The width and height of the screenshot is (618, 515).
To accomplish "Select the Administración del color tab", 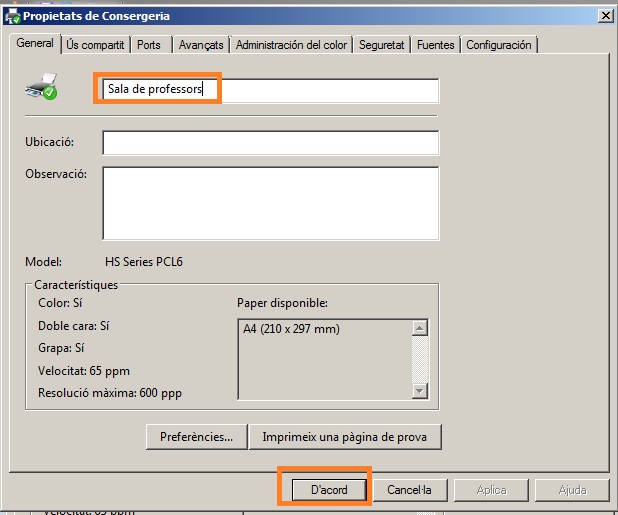I will tap(291, 45).
